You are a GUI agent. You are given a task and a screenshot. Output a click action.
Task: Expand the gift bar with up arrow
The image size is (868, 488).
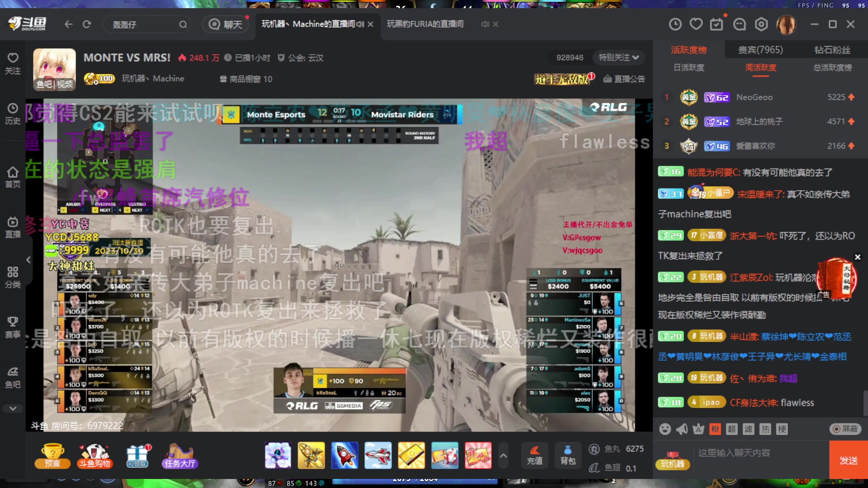(503, 455)
